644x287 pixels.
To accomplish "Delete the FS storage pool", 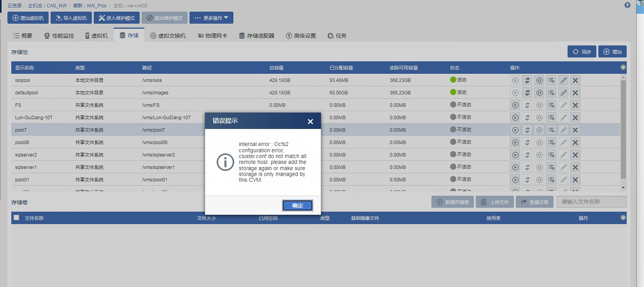I will click(x=575, y=105).
